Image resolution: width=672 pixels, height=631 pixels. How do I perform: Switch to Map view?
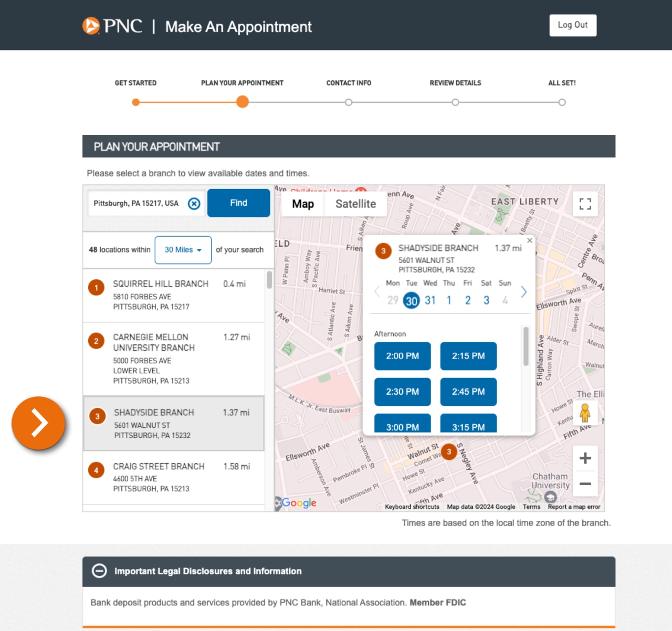[x=302, y=204]
